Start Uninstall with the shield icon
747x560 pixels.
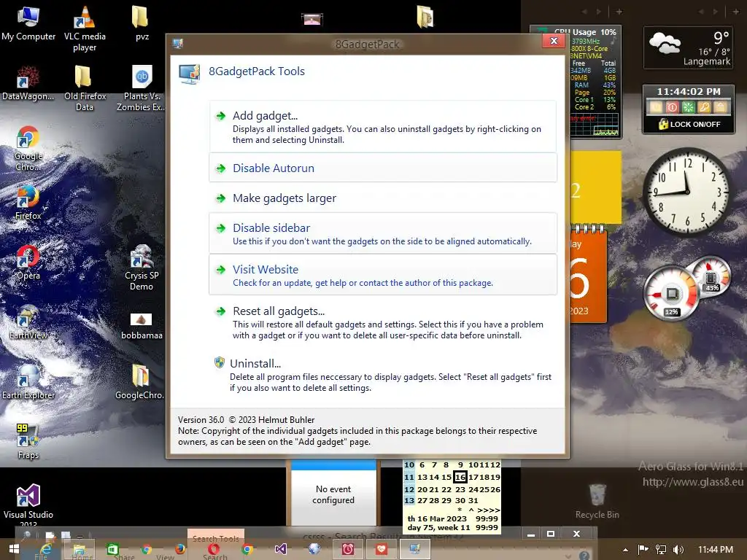[x=382, y=375]
